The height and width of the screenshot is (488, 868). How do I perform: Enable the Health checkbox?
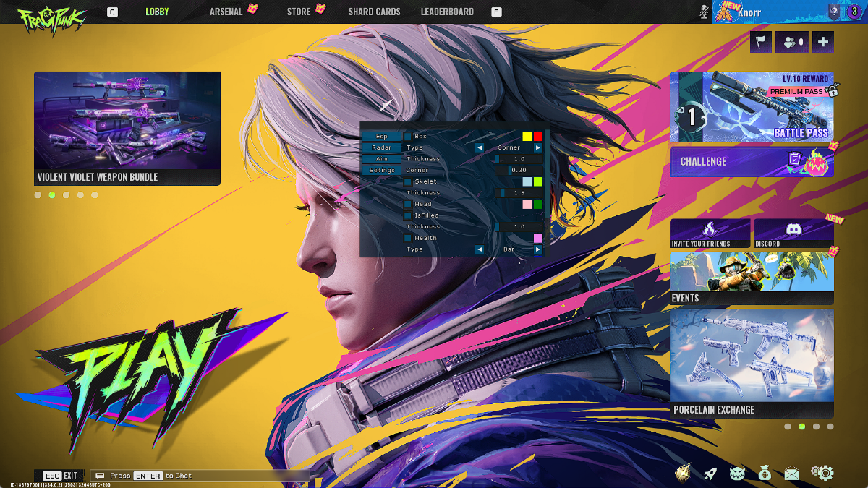[x=408, y=238]
